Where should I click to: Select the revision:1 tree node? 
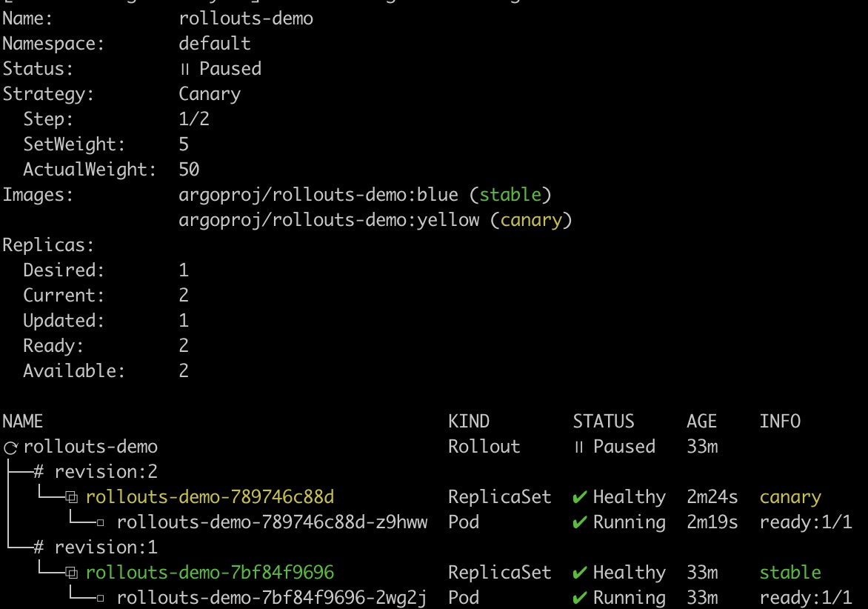point(96,547)
